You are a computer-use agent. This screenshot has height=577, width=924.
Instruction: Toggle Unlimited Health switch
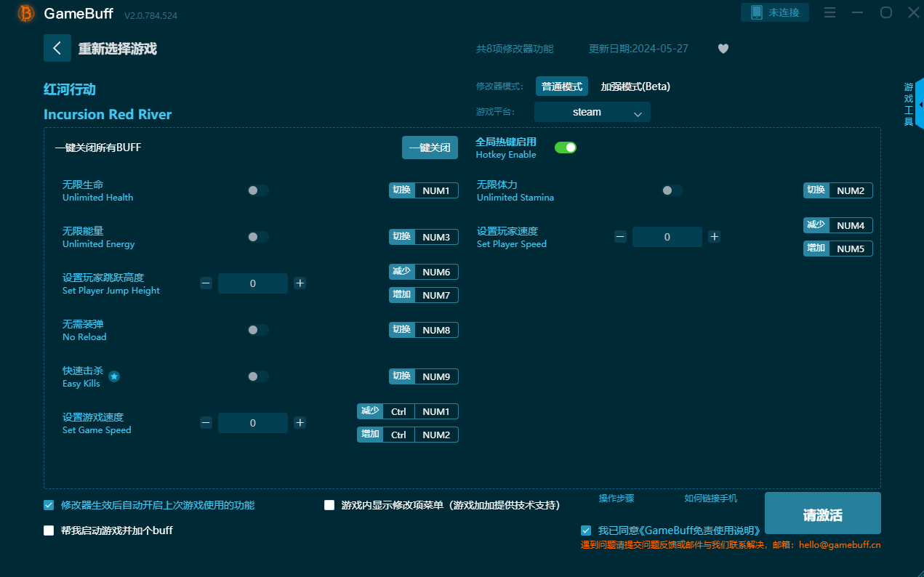click(258, 190)
